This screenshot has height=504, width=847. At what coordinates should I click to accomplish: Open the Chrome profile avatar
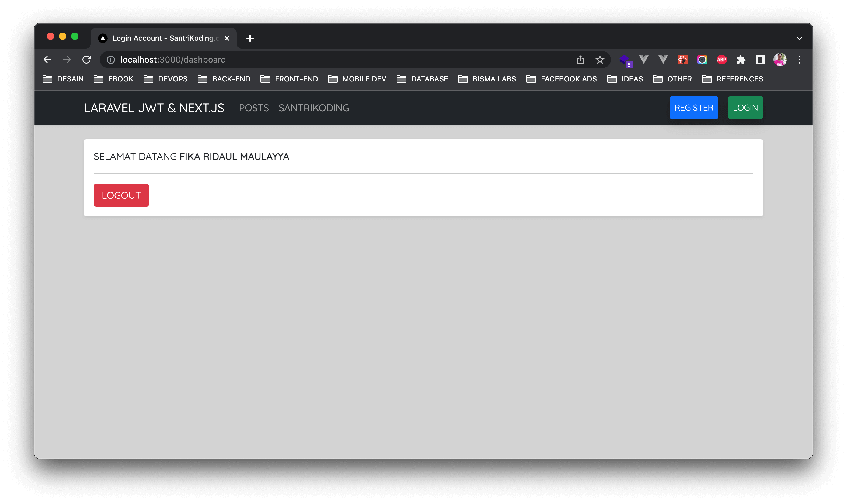tap(780, 60)
